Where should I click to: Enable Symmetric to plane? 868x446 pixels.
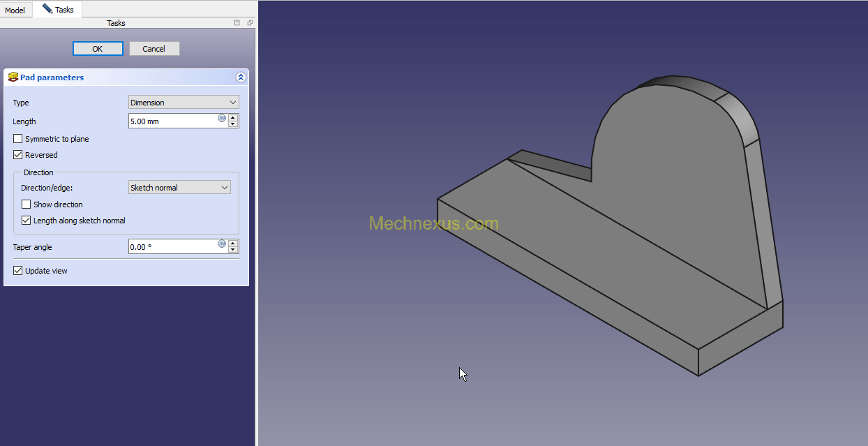(x=18, y=139)
